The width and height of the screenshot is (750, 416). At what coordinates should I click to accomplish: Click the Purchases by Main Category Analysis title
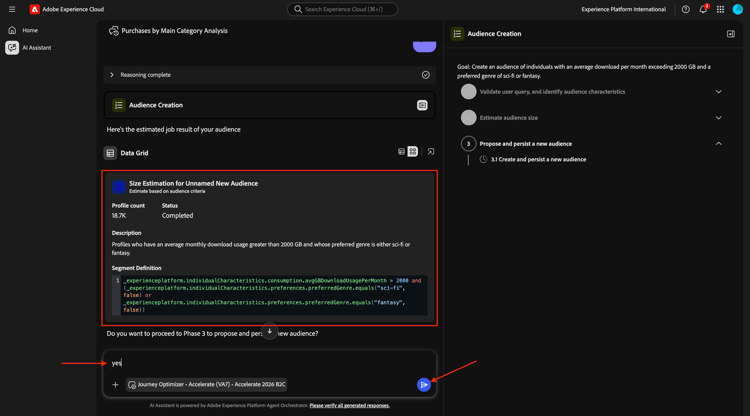click(x=175, y=31)
